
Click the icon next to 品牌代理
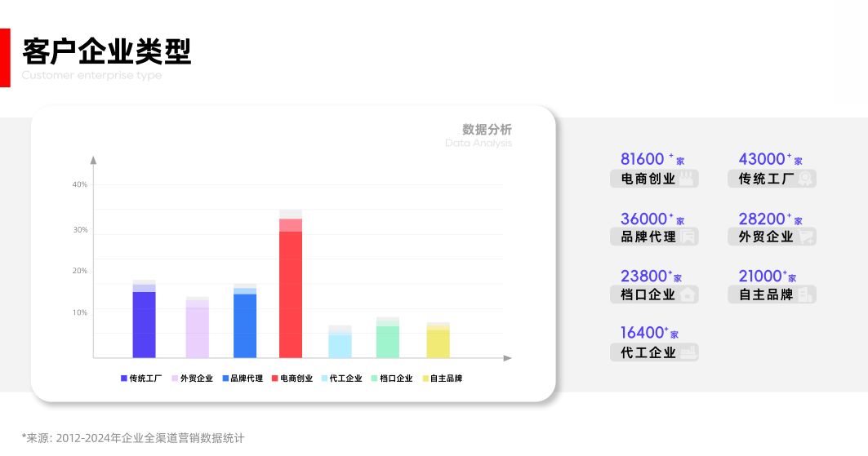coord(688,237)
